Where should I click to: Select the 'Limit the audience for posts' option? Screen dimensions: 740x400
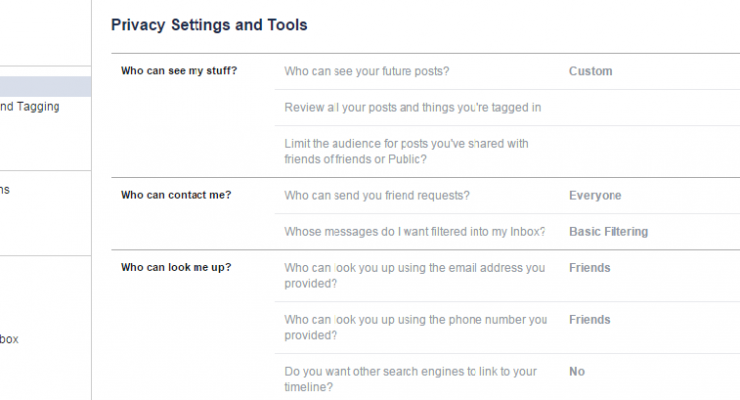(x=406, y=151)
